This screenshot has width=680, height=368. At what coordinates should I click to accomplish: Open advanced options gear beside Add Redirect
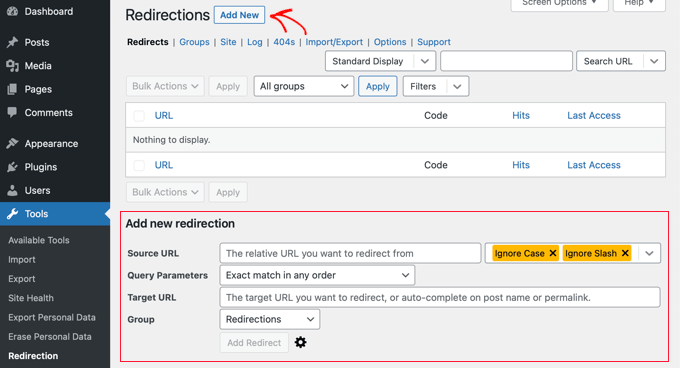(301, 342)
